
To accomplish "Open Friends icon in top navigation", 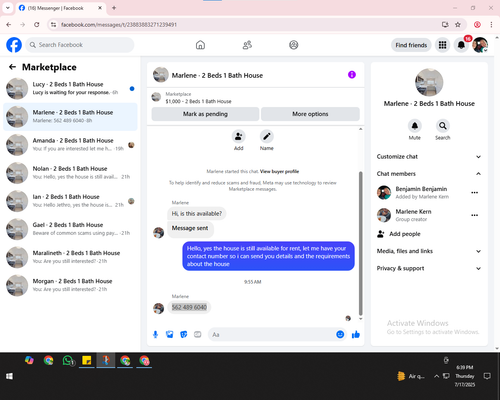I will pyautogui.click(x=247, y=45).
